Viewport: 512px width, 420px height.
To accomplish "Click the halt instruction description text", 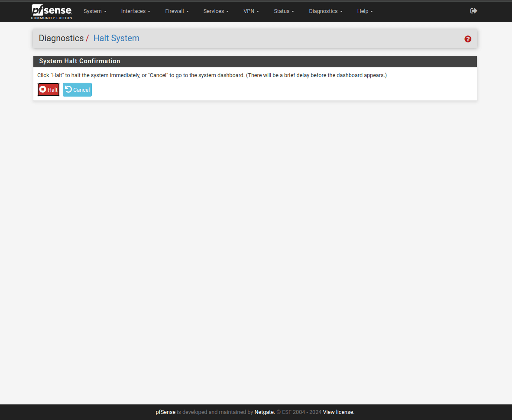I will (212, 75).
